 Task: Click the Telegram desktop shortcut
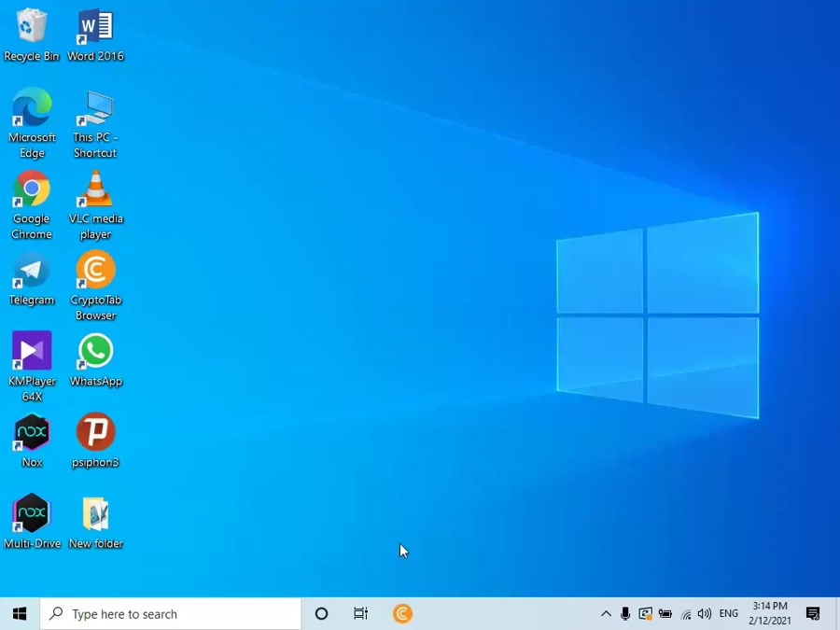32,280
